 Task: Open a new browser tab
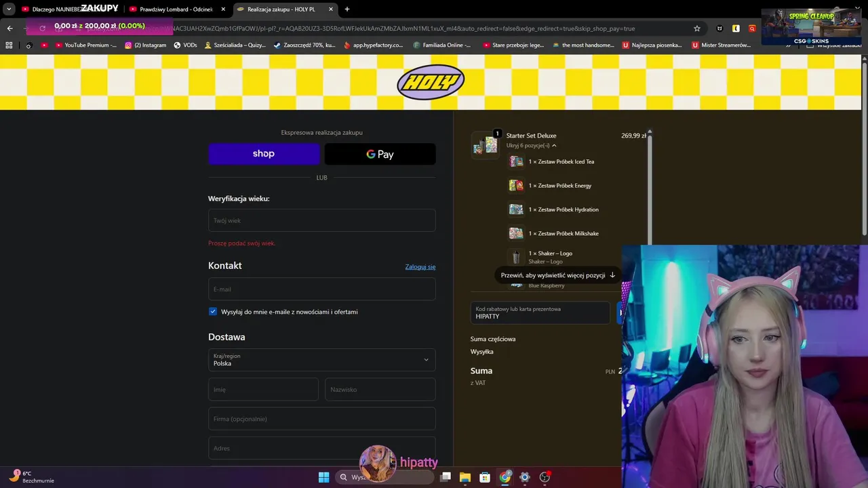tap(347, 9)
